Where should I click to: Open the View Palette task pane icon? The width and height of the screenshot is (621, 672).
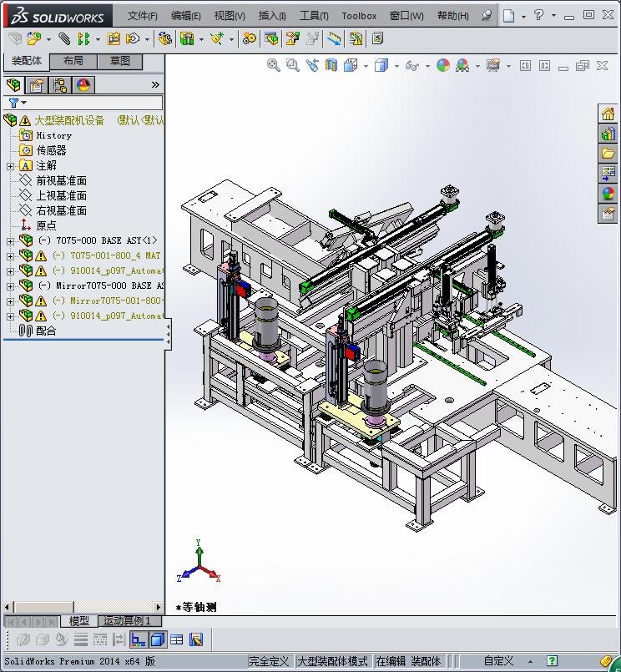[608, 173]
